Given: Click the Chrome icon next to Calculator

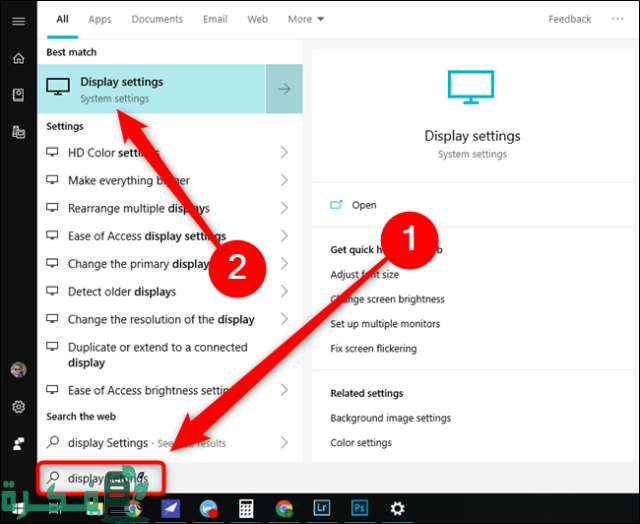Looking at the screenshot, I should coord(284,507).
